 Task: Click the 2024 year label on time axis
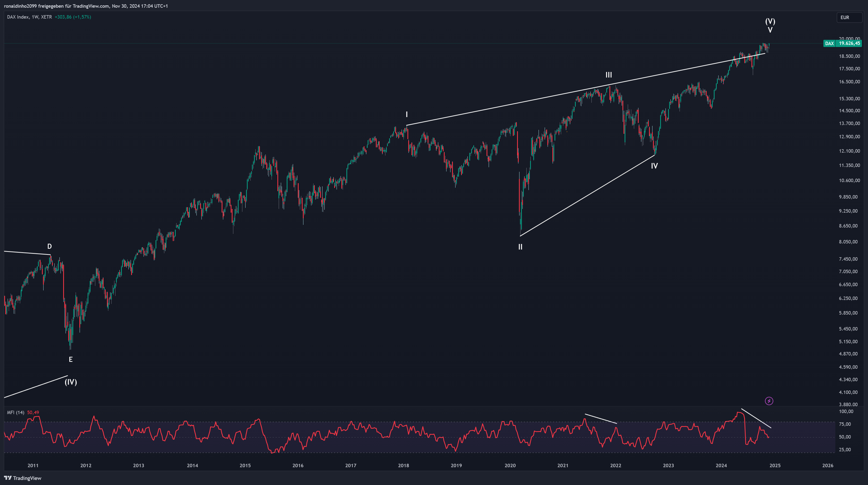click(x=721, y=465)
